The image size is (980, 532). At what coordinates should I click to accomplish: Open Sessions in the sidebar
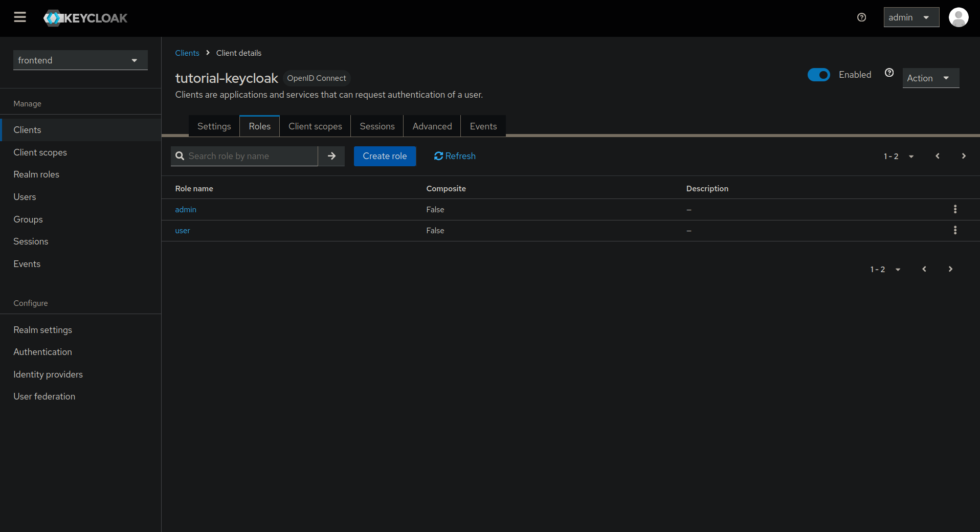pyautogui.click(x=80, y=241)
